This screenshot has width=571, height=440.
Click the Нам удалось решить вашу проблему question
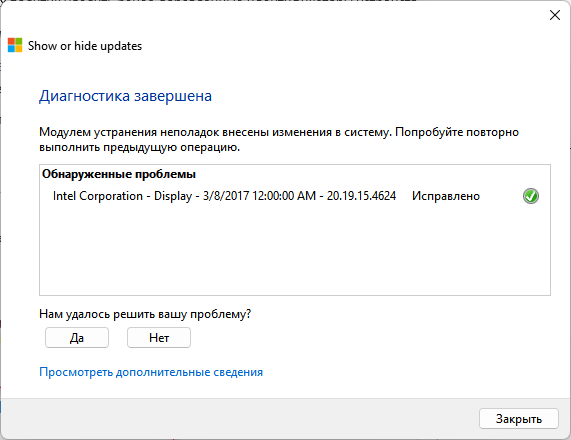145,314
